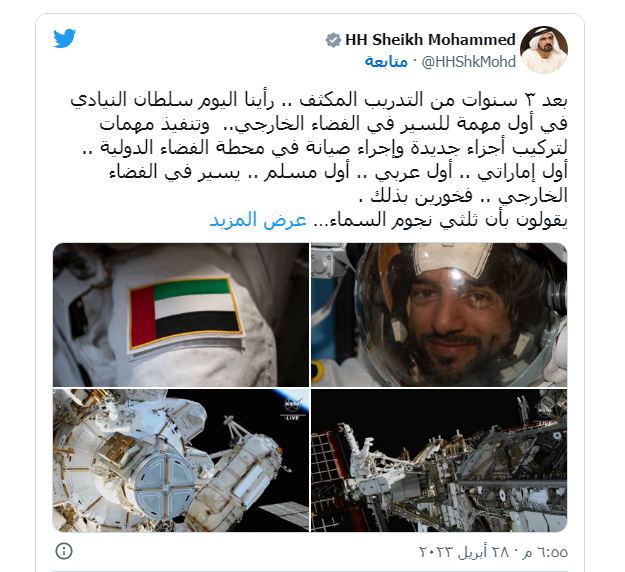Viewport: 625px width, 572px height.
Task: Click the NASA Live logo in photo
Action: [293, 408]
